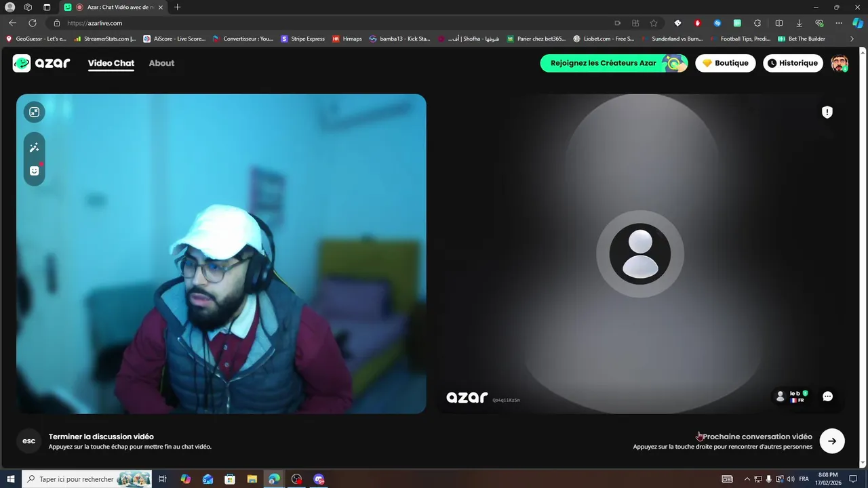868x488 pixels.
Task: Open the text chat bubble icon
Action: 827,396
